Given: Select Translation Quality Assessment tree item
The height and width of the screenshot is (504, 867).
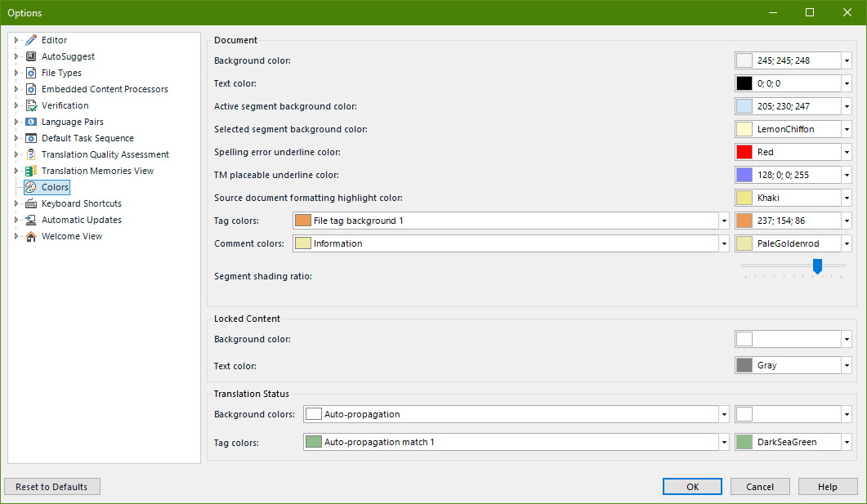Looking at the screenshot, I should coord(105,154).
